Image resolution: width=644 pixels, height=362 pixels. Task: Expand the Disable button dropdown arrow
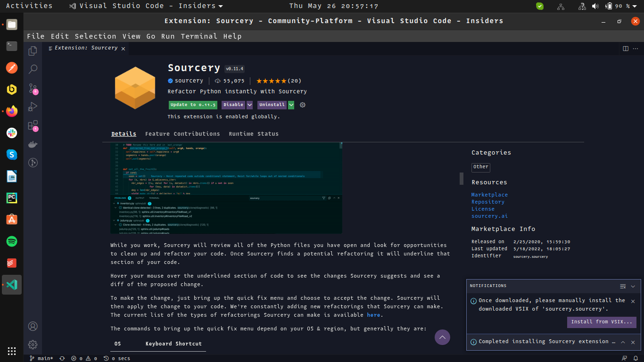[250, 105]
